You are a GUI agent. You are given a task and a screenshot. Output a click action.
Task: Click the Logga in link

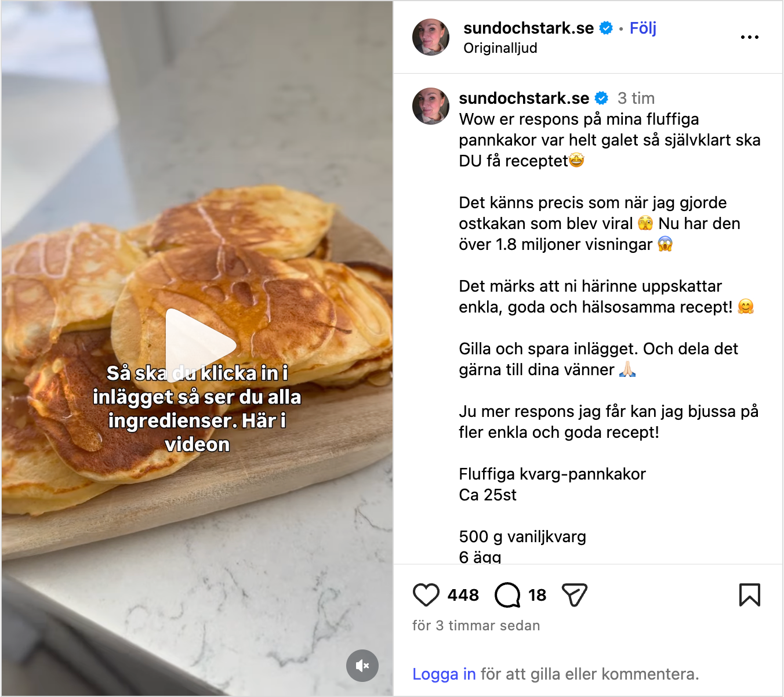pyautogui.click(x=444, y=674)
